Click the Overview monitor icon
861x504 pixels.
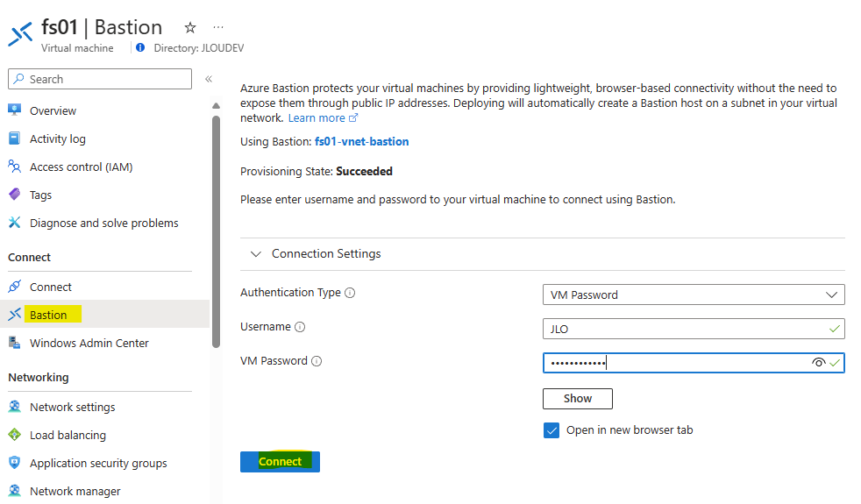15,110
